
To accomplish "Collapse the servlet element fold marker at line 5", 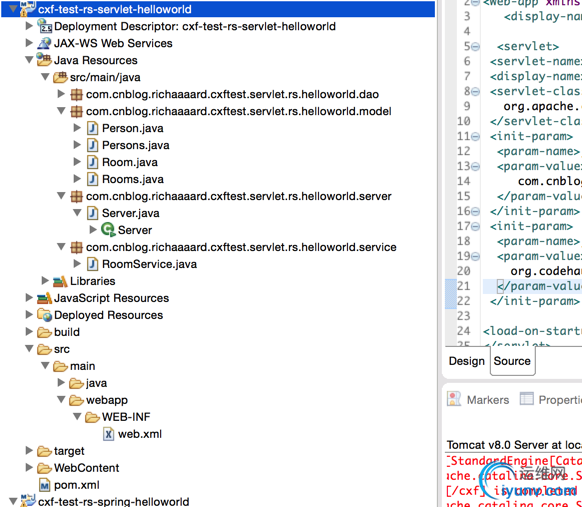I will [475, 47].
